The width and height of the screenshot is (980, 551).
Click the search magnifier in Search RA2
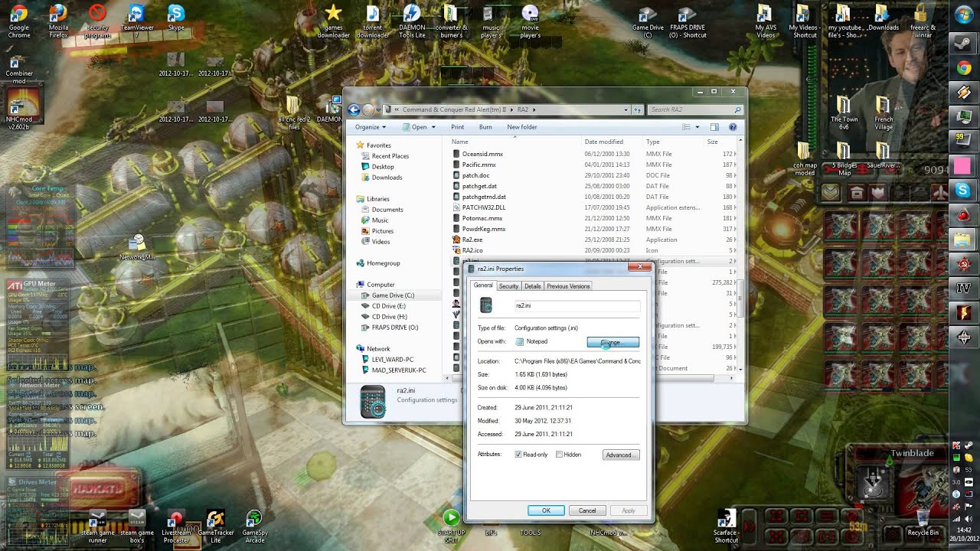click(x=737, y=110)
